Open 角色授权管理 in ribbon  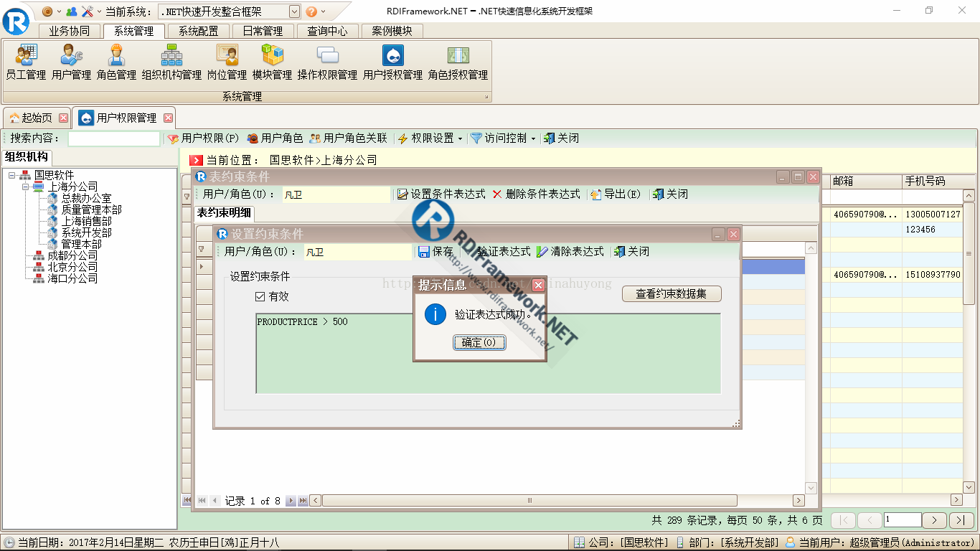point(458,62)
